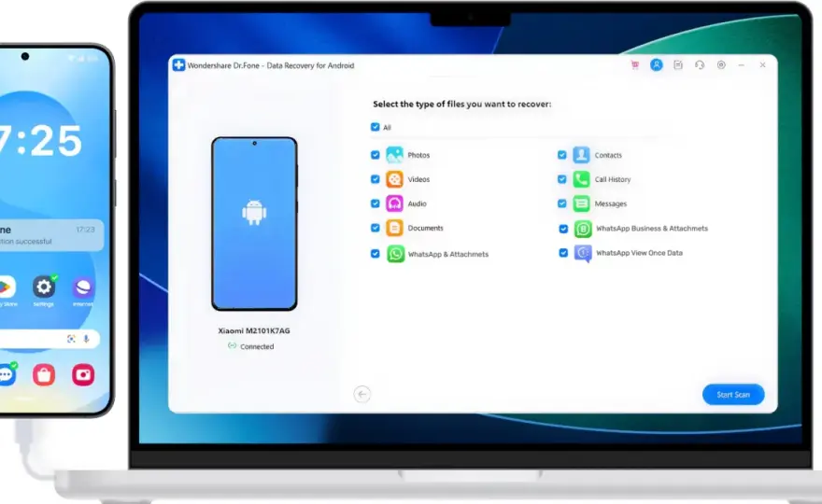Click the connected status link icon
This screenshot has width=822, height=504.
click(x=232, y=345)
